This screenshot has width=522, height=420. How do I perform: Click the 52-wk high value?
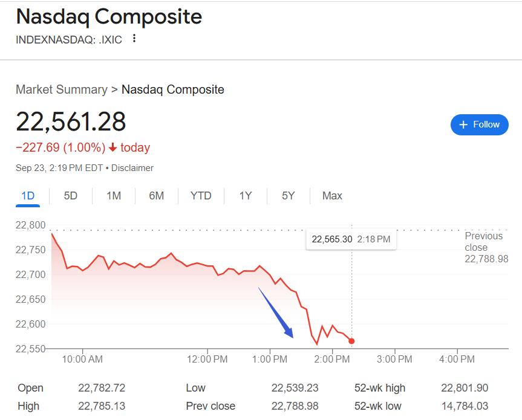[465, 388]
